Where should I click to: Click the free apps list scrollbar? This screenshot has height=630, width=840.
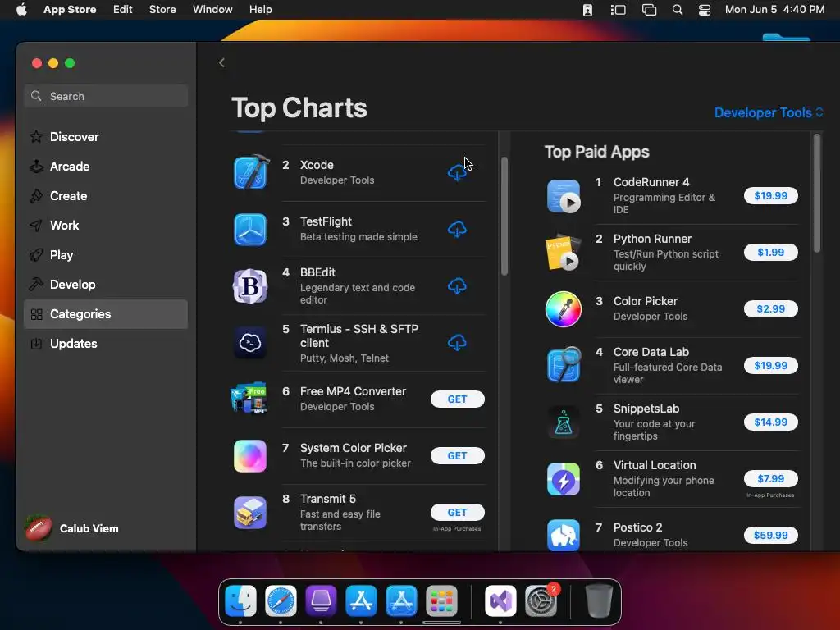click(504, 216)
